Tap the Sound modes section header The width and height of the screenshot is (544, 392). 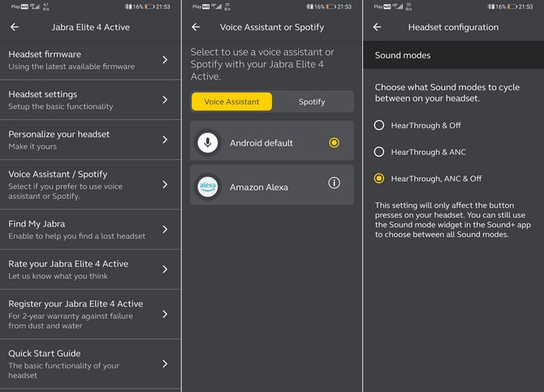pyautogui.click(x=453, y=55)
